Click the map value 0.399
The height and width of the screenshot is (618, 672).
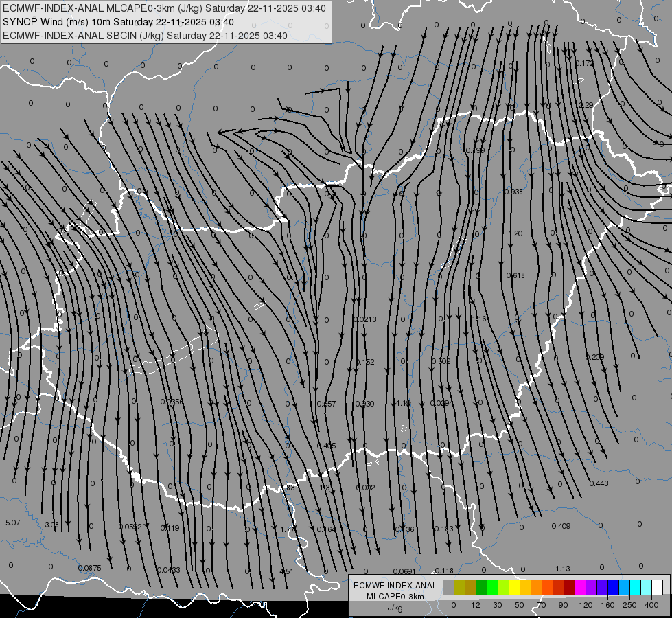point(475,150)
